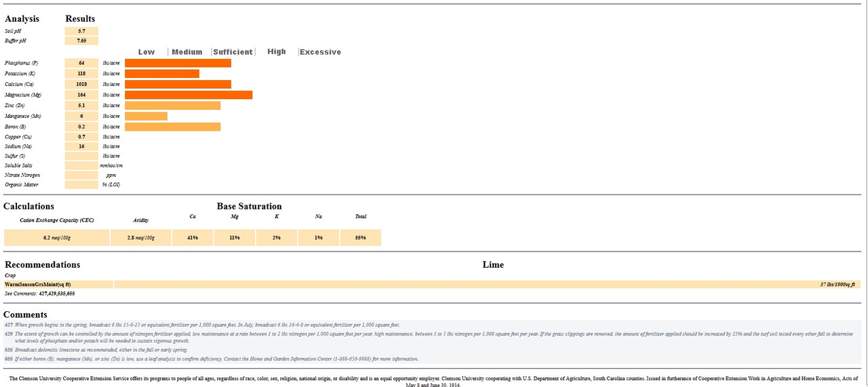Click the Soluble Salts row label
This screenshot has height=387, width=868.
coord(18,165)
